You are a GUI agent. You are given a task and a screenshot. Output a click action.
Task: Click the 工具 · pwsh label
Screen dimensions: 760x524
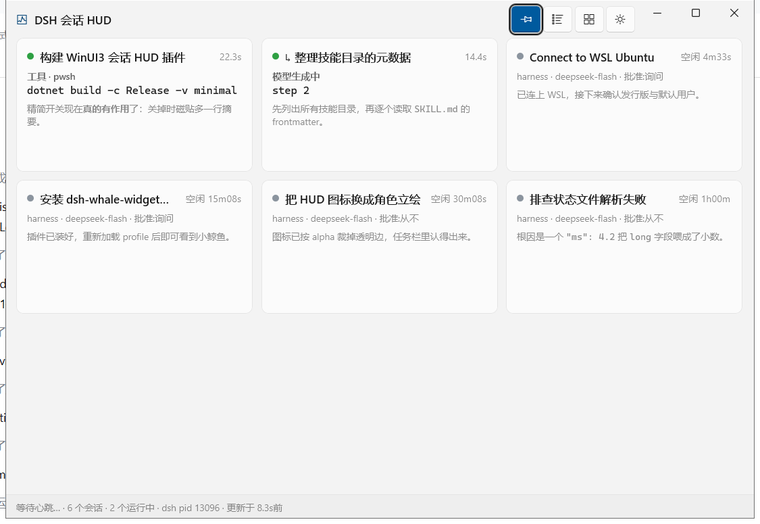(51, 77)
